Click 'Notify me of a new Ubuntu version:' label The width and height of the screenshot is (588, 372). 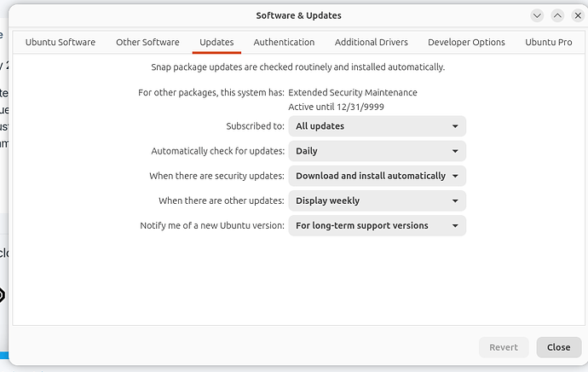pos(212,225)
